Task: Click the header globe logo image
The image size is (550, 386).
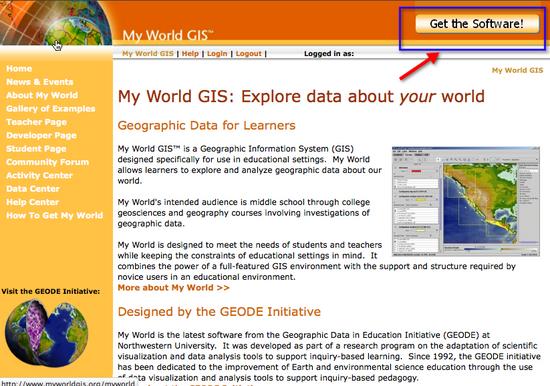Action: pos(56,22)
